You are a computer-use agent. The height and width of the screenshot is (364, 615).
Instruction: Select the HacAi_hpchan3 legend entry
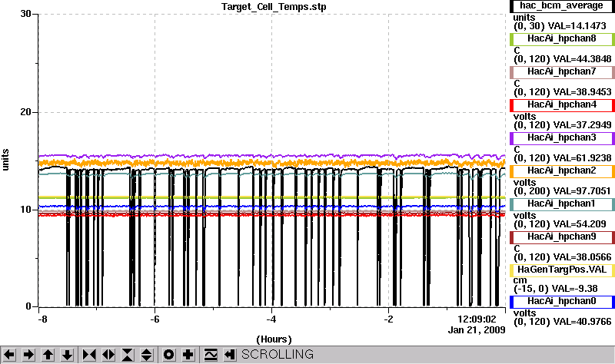[562, 138]
